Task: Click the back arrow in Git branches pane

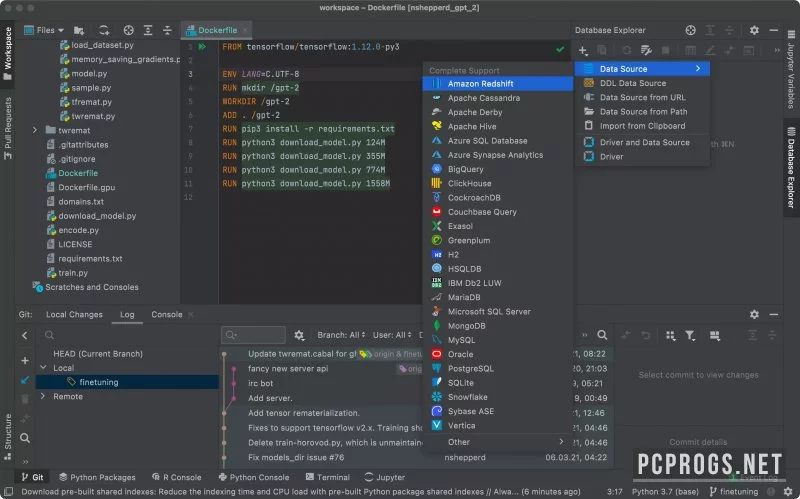Action: click(x=24, y=335)
